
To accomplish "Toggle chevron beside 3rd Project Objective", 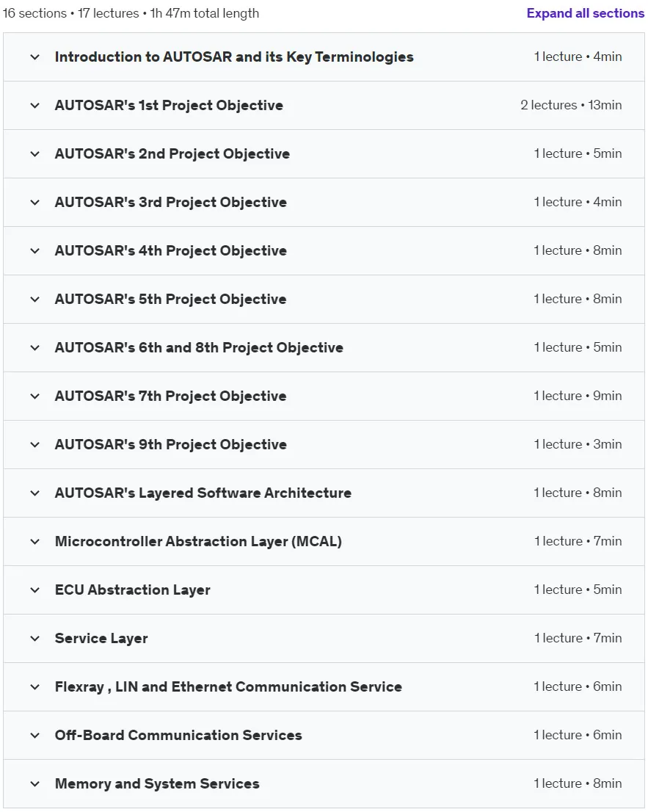I will [34, 203].
